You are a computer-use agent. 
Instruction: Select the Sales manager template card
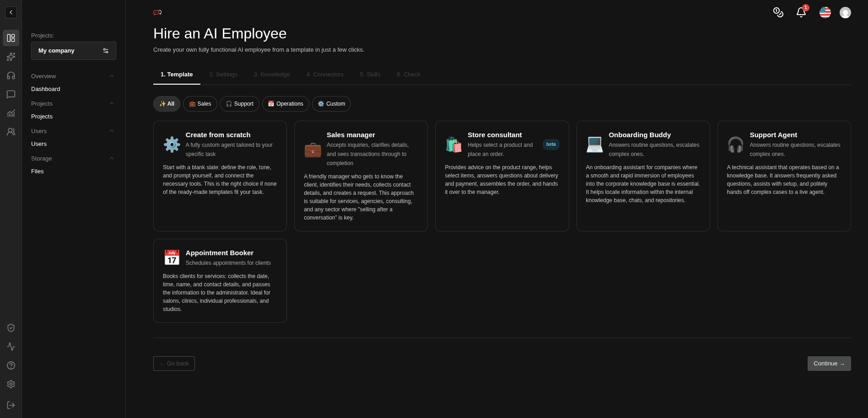point(361,176)
